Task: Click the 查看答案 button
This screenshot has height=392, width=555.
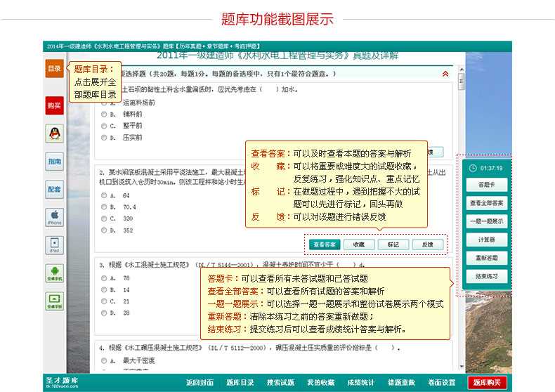Action: [x=324, y=244]
